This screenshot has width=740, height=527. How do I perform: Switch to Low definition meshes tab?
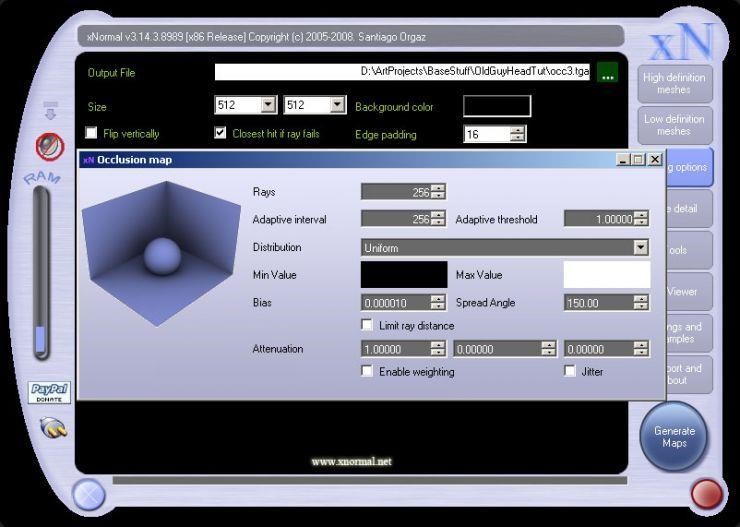click(x=674, y=125)
